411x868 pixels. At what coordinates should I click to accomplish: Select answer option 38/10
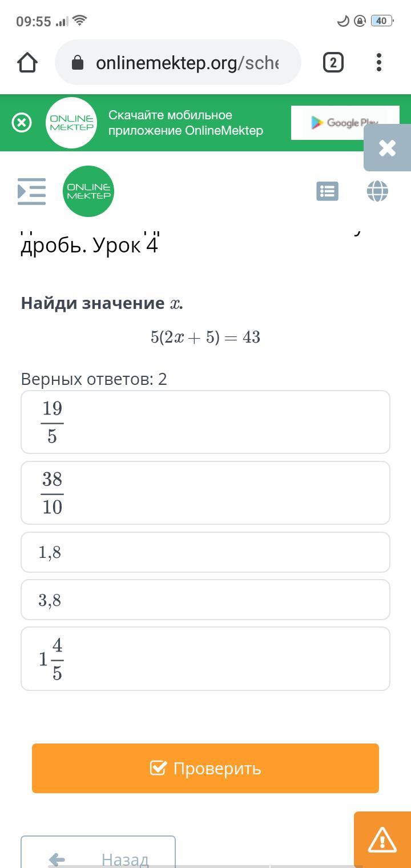pyautogui.click(x=205, y=493)
